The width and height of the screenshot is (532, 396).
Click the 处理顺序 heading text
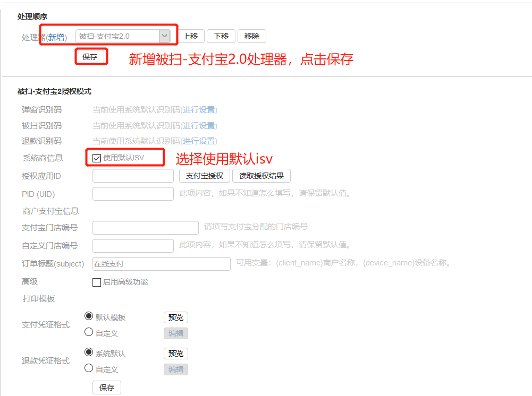[32, 16]
